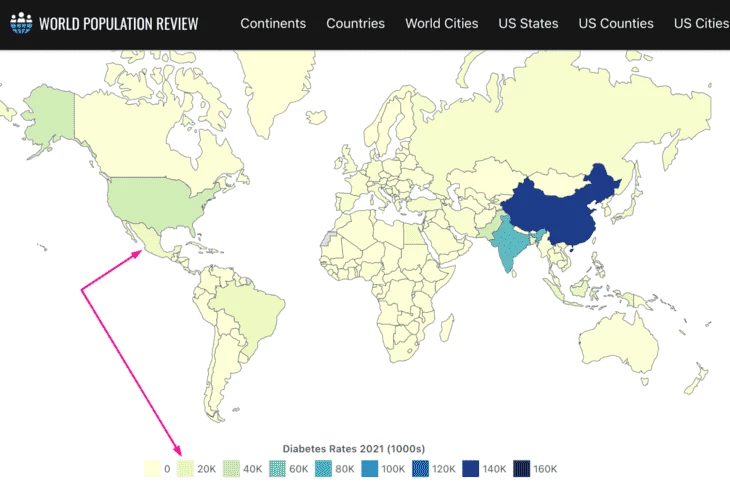Open the US States menu
Viewport: 730px width, 488px height.
coord(528,23)
